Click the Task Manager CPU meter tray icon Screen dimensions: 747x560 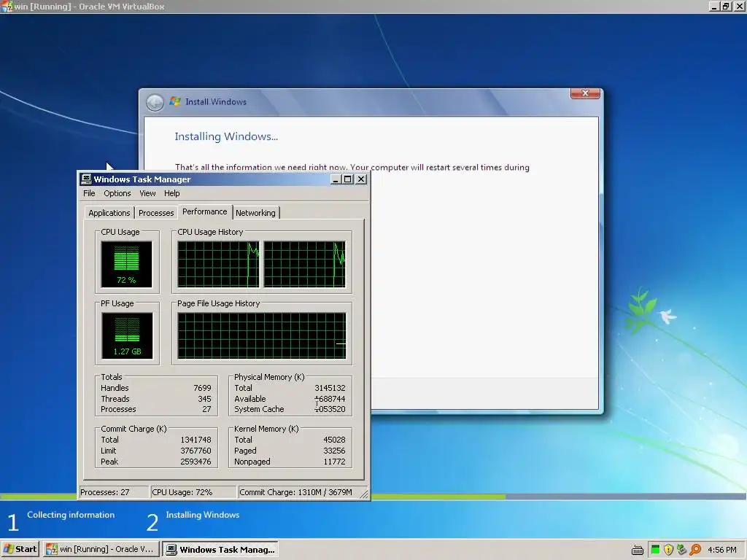656,550
